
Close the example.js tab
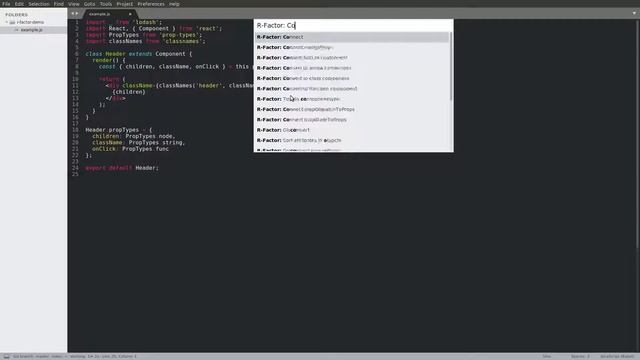click(x=130, y=14)
